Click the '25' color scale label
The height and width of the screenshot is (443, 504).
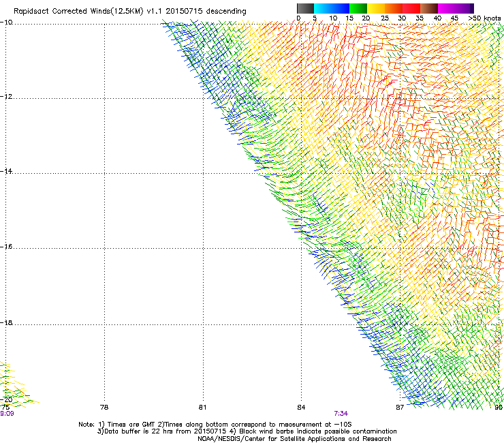[x=385, y=18]
